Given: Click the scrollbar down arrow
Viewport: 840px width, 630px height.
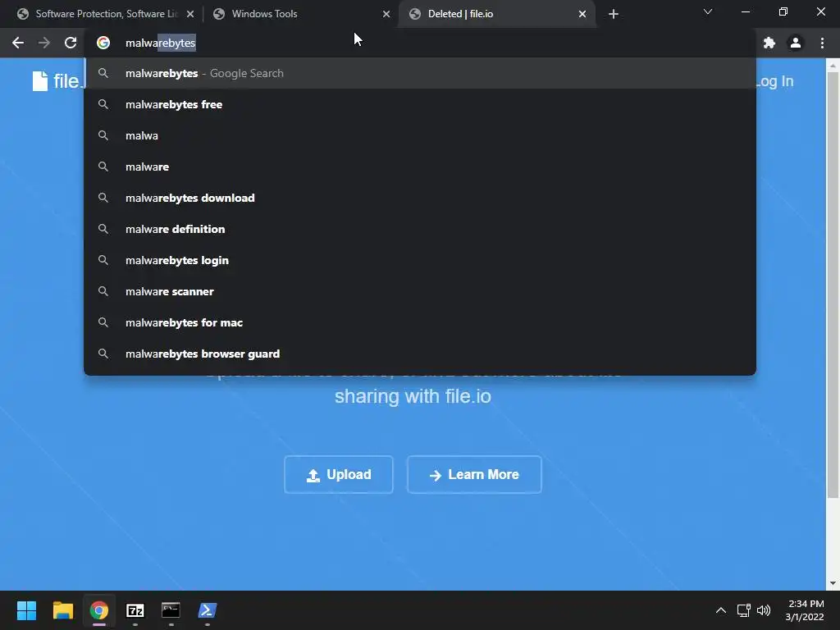Looking at the screenshot, I should (x=832, y=583).
